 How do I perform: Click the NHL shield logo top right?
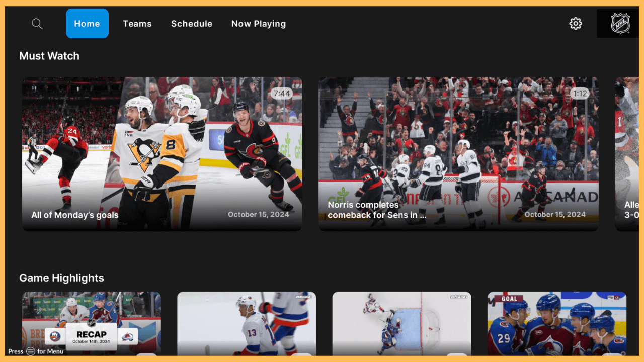point(620,23)
